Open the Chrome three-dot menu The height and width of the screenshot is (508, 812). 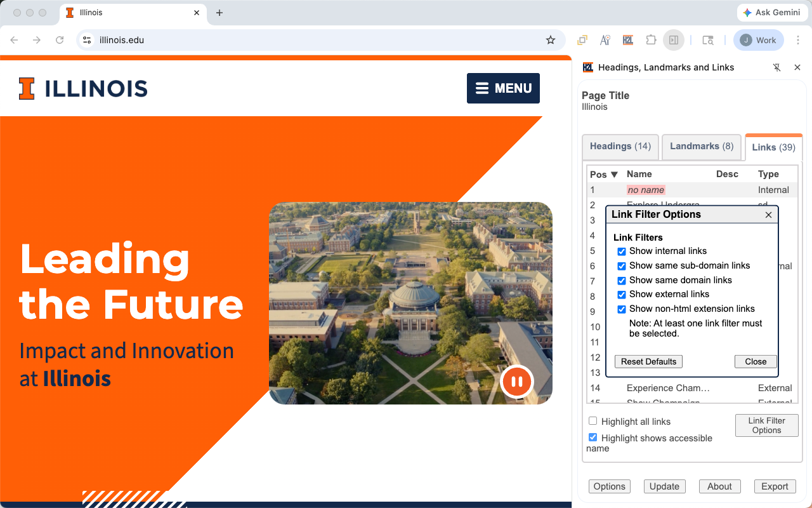click(x=799, y=40)
